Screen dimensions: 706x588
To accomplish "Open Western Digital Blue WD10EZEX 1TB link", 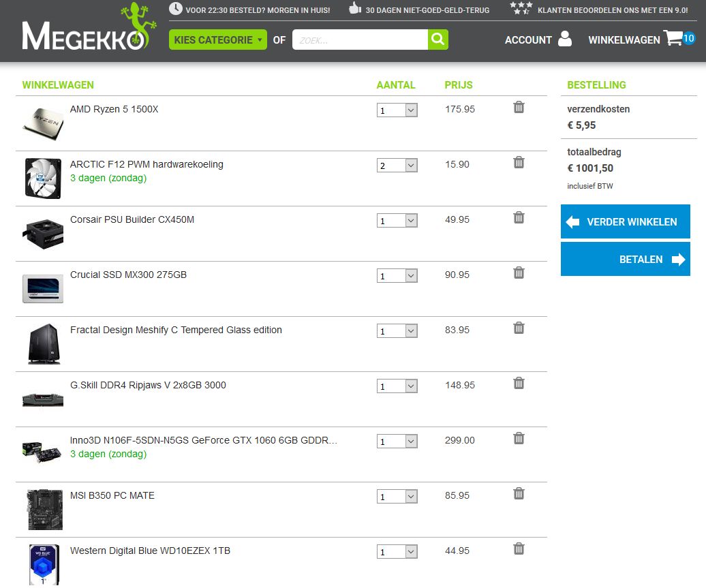I will pos(150,551).
